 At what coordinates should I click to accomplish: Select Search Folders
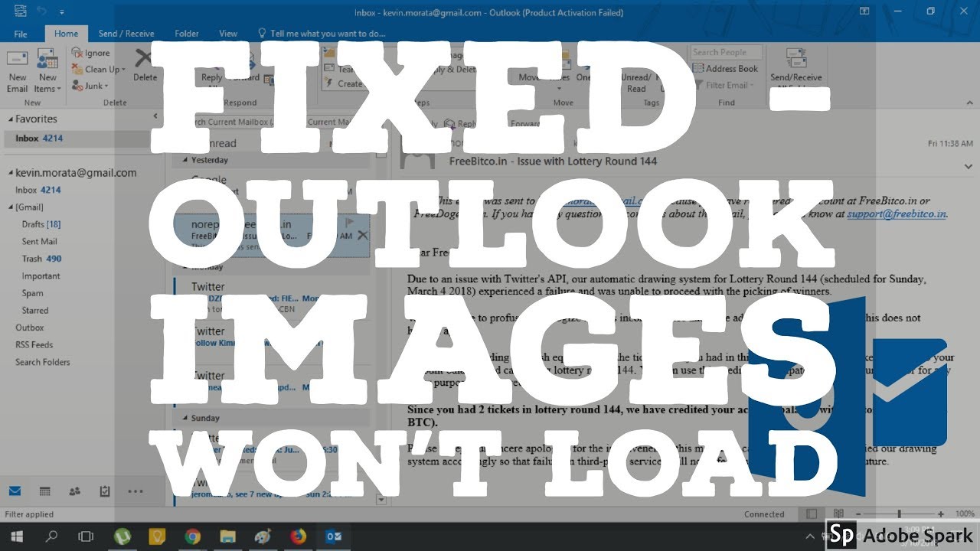coord(43,362)
